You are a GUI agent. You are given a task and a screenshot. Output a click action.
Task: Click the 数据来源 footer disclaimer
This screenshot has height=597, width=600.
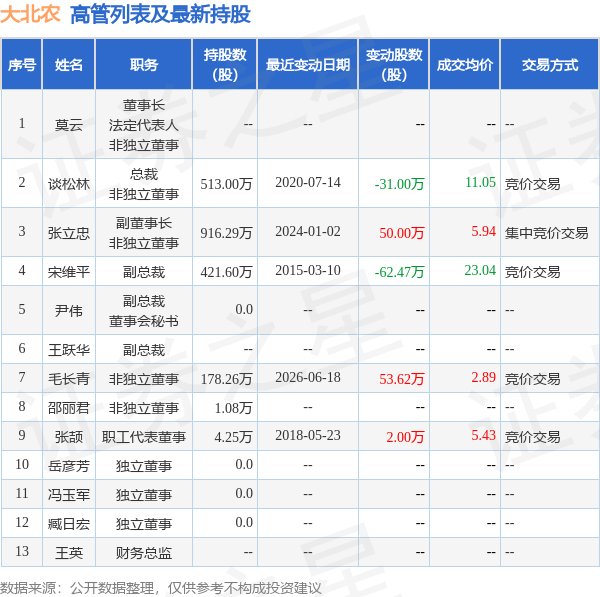coord(161,588)
